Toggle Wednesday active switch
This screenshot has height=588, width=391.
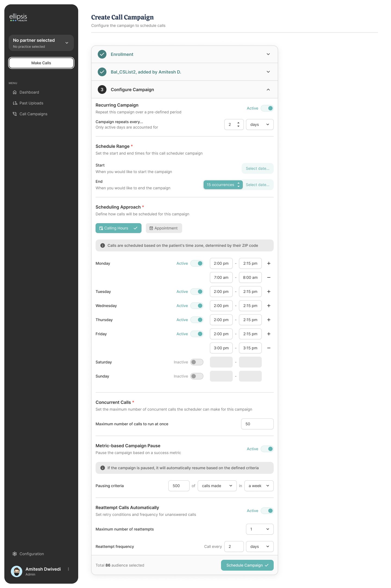click(x=197, y=306)
